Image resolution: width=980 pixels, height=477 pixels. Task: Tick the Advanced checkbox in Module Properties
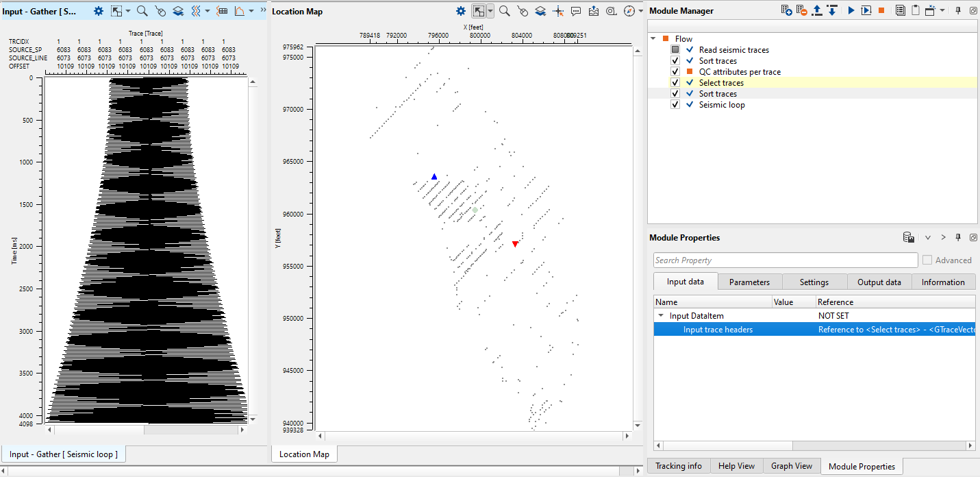coord(927,260)
